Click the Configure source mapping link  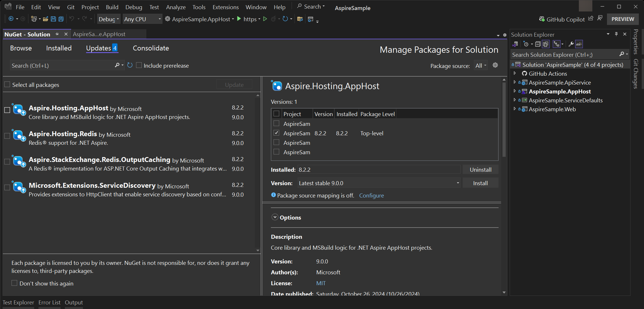[371, 195]
